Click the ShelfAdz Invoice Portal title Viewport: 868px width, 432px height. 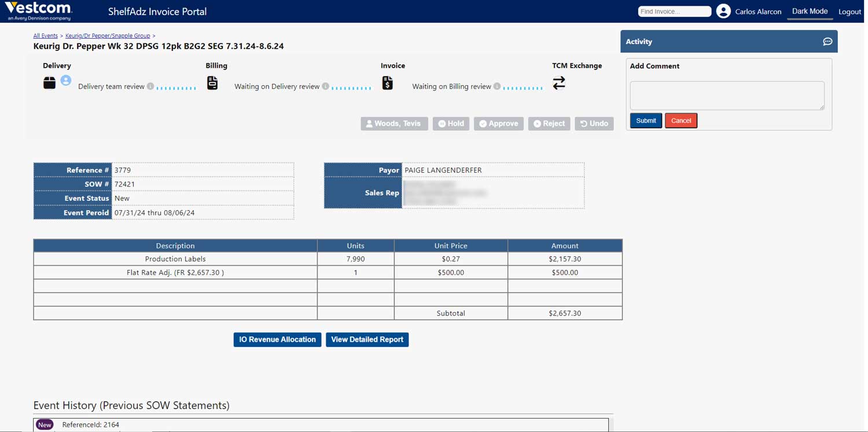pyautogui.click(x=157, y=12)
